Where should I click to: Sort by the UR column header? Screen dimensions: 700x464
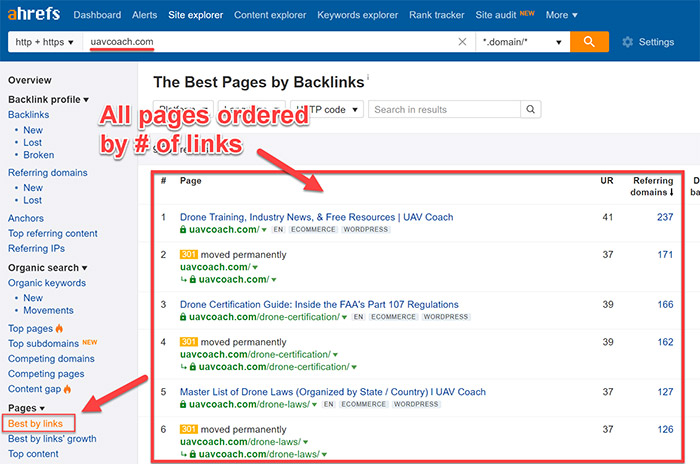click(x=607, y=180)
